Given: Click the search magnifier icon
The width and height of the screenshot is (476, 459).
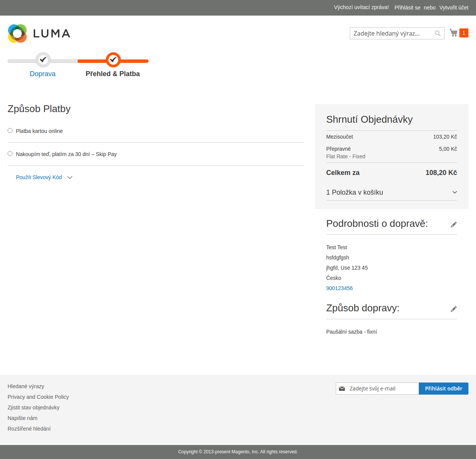Looking at the screenshot, I should click(437, 33).
